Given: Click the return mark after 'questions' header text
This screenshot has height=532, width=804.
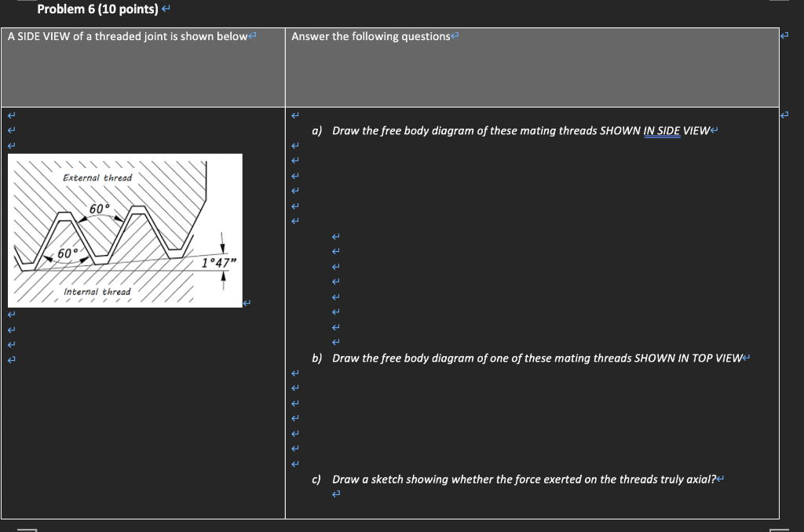Looking at the screenshot, I should click(454, 35).
